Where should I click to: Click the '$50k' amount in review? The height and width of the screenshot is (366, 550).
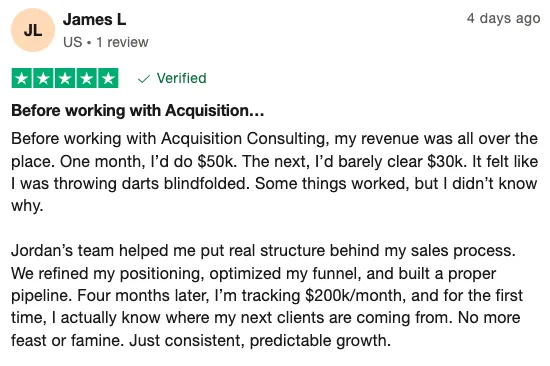tap(215, 161)
